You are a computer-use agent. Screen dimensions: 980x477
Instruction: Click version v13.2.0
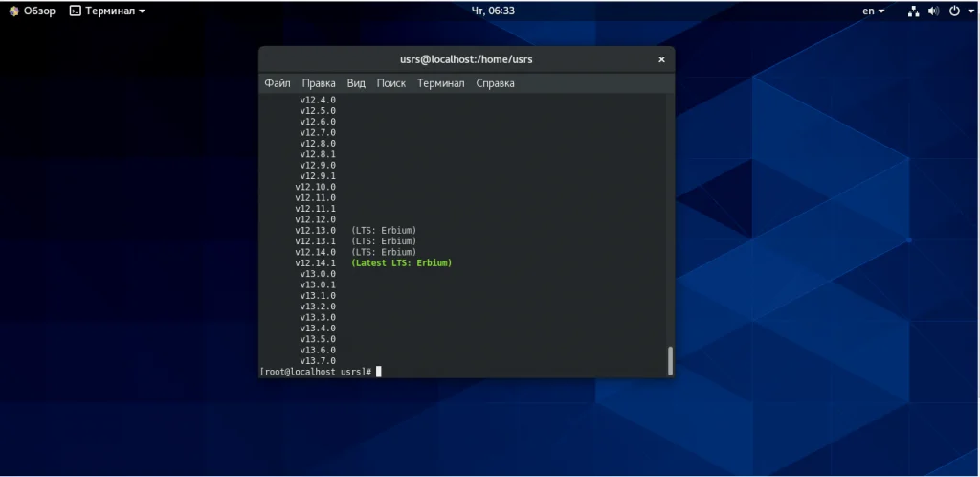coord(318,307)
